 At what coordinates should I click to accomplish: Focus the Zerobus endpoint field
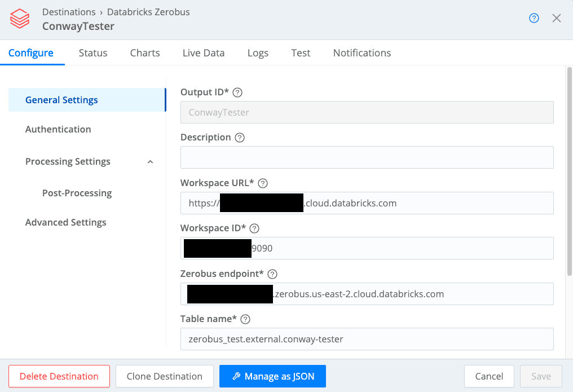click(x=367, y=294)
